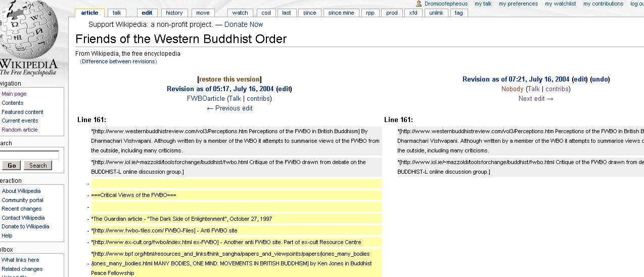Click the rpp tab
The width and height of the screenshot is (644, 277).
click(x=370, y=13)
